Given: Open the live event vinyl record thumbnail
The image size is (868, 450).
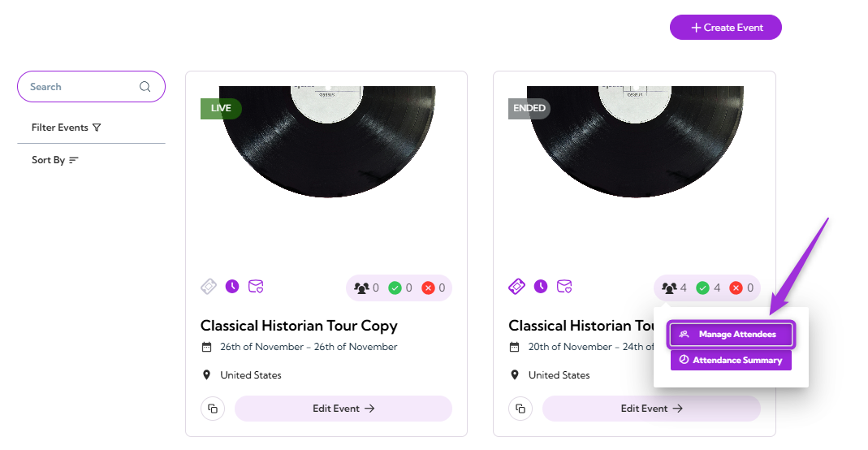Looking at the screenshot, I should tap(326, 141).
